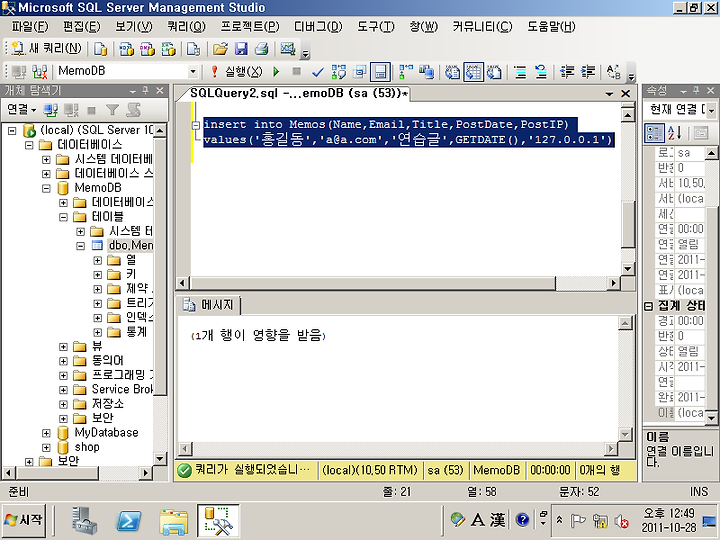This screenshot has width=720, height=540.
Task: Click the Windows 시작 Start button
Action: [23, 521]
